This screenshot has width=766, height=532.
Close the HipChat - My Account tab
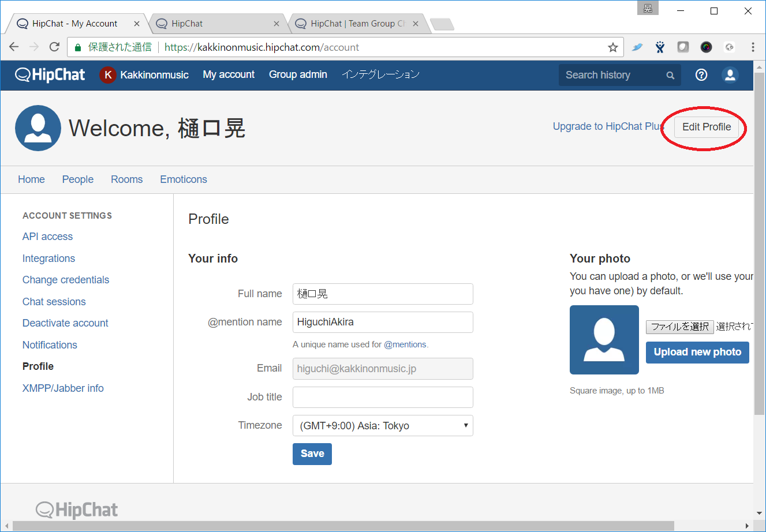[x=137, y=24]
